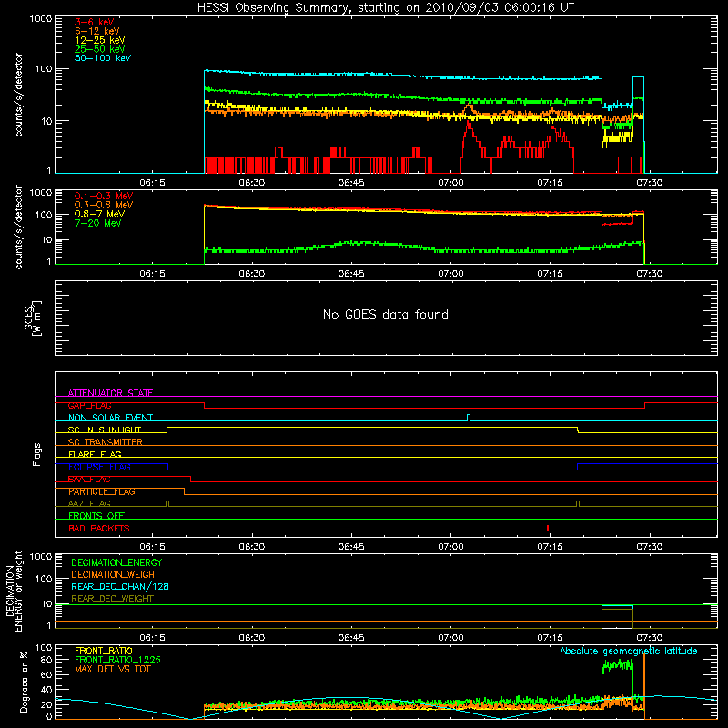Select the REAR_DEC_CHAN/128 legend label
The height and width of the screenshot is (728, 728).
[x=120, y=586]
